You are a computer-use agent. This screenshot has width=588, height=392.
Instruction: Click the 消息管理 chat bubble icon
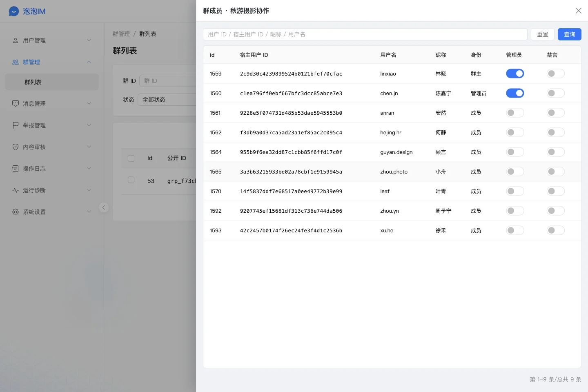tap(16, 104)
